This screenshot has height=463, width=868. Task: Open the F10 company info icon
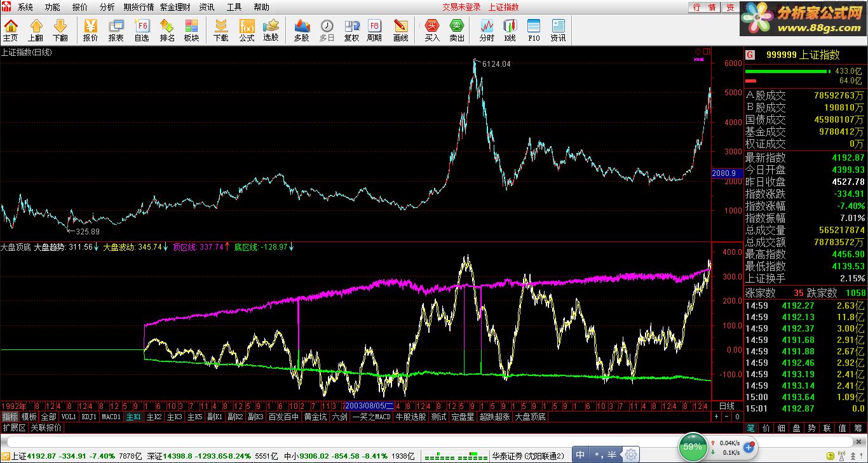(x=534, y=30)
